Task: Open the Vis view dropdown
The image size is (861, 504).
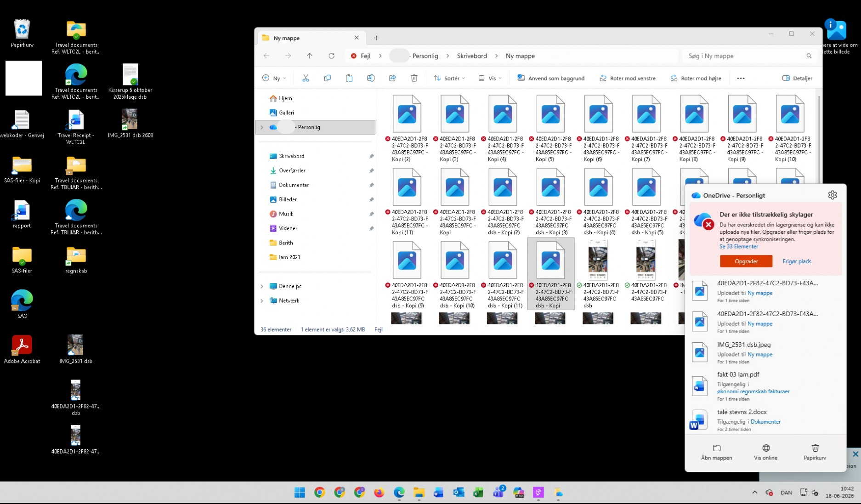Action: tap(490, 78)
